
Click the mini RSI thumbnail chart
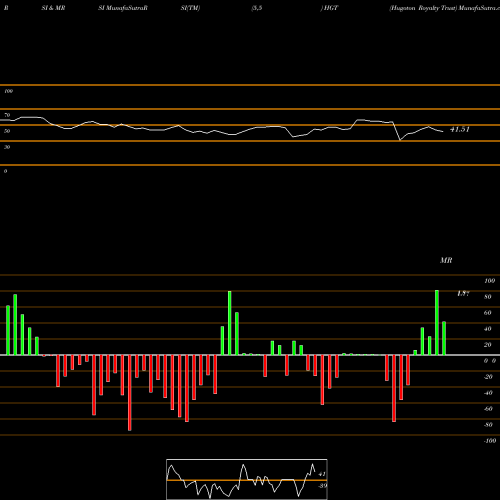[247, 479]
